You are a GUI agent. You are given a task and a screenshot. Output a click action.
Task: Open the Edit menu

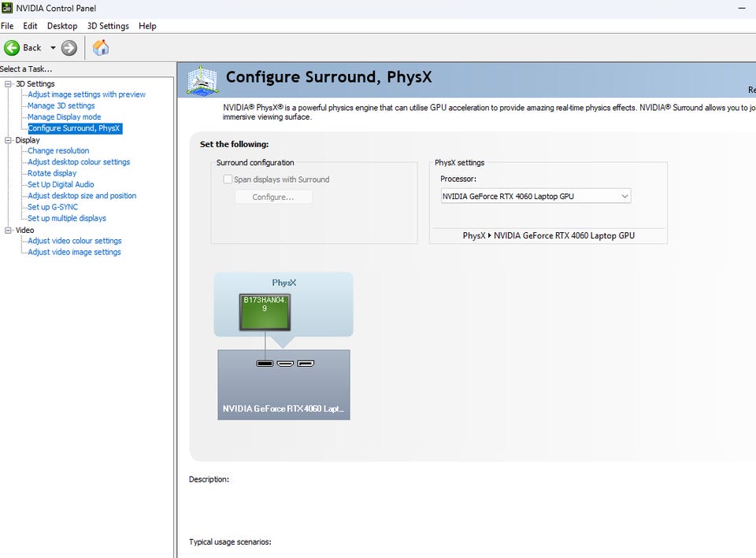point(30,26)
